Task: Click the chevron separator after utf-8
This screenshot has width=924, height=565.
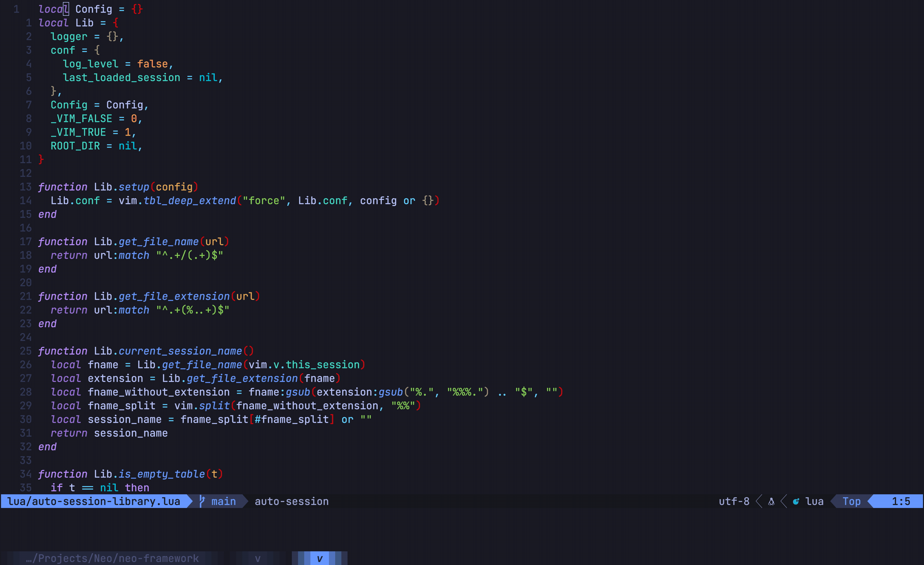Action: click(759, 502)
